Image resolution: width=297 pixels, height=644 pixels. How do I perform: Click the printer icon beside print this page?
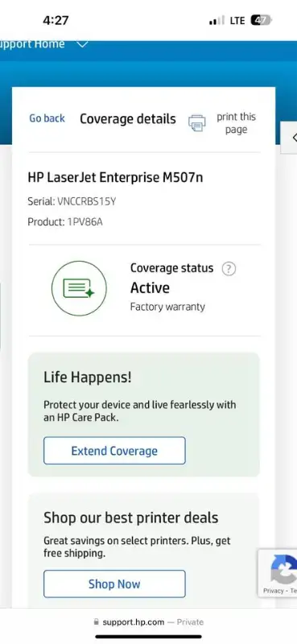point(196,123)
